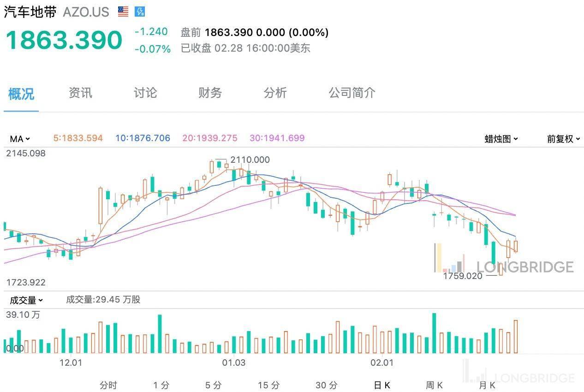The height and width of the screenshot is (392, 584).
Task: Toggle the MA10 line via its blue label
Action: pyautogui.click(x=142, y=138)
